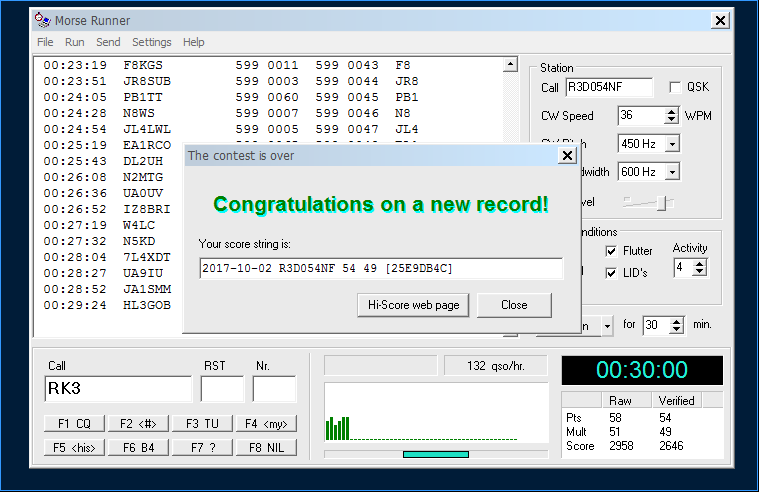
Task: Click the score string text field
Action: click(380, 268)
